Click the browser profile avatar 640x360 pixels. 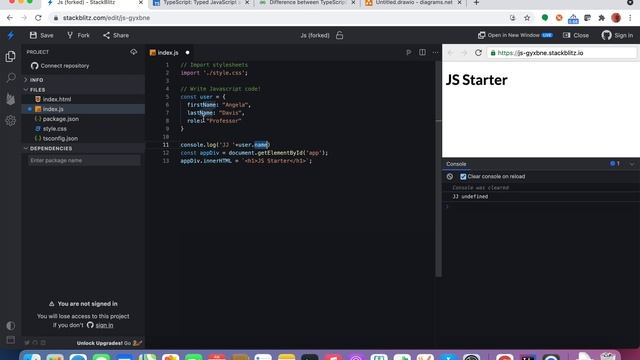tap(616, 18)
